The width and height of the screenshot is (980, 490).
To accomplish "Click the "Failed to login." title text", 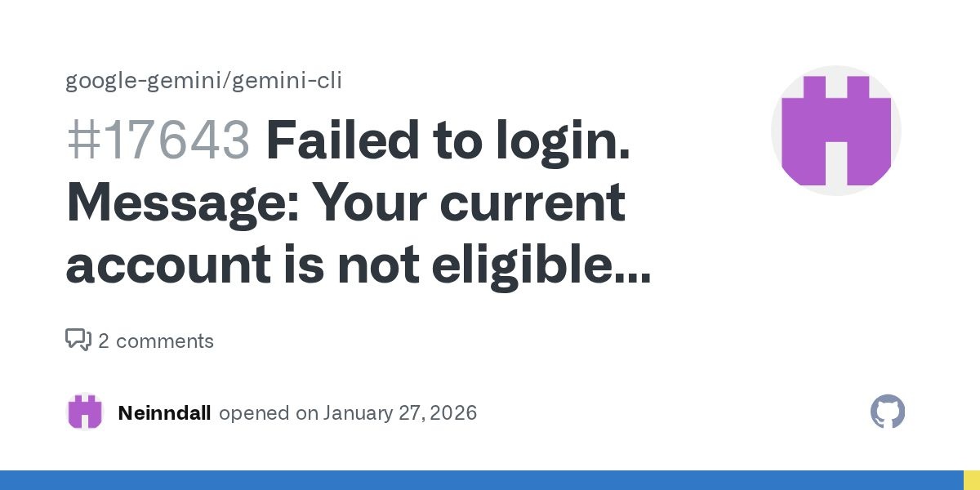I will (x=448, y=140).
